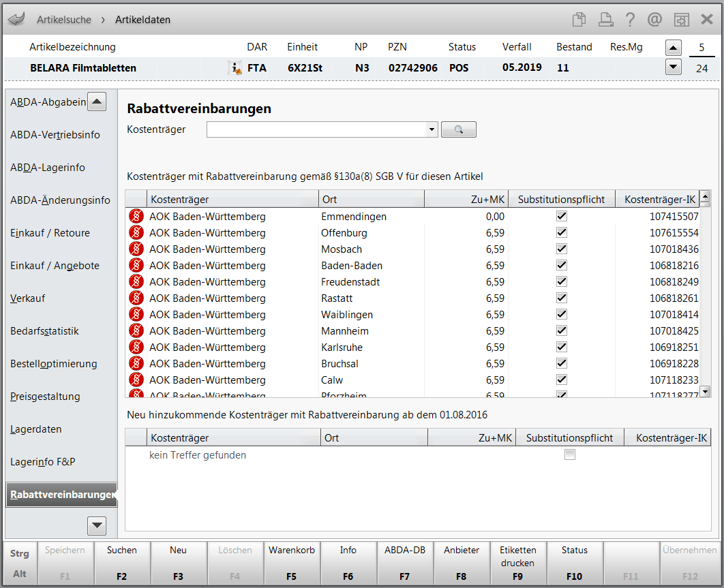Click the contract icon in the Mosbach row
Screen dimensions: 724x588
click(136, 249)
